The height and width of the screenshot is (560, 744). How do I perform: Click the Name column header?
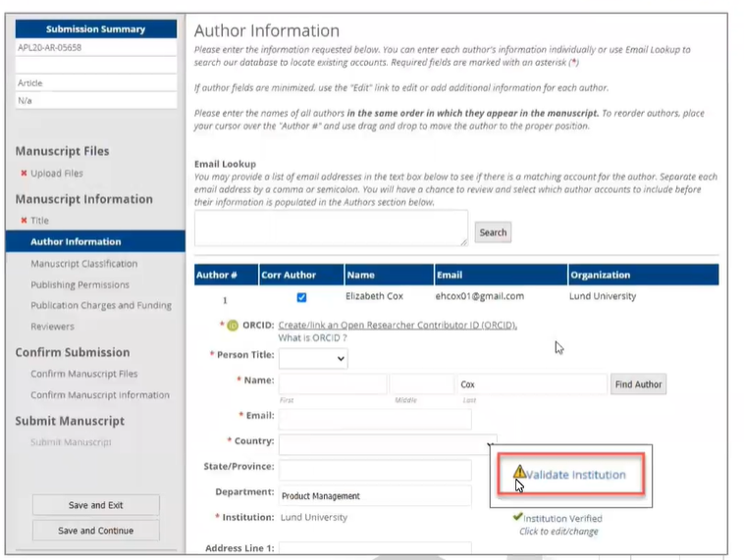[x=389, y=275]
